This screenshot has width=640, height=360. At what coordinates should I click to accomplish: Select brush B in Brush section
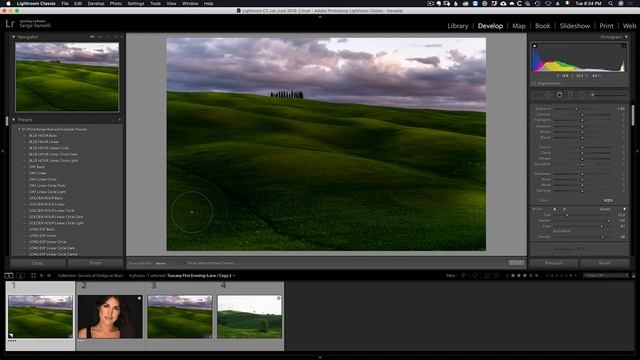(x=564, y=209)
